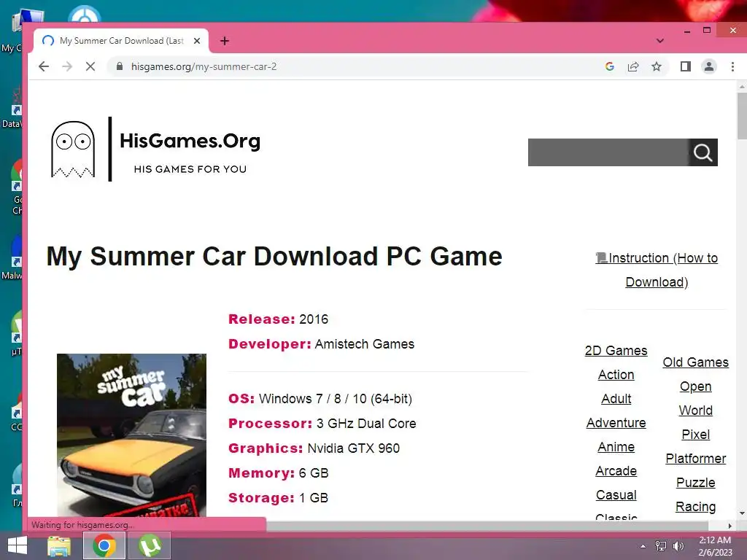Go back to the previous page
Image resolution: width=747 pixels, height=560 pixels.
tap(43, 66)
